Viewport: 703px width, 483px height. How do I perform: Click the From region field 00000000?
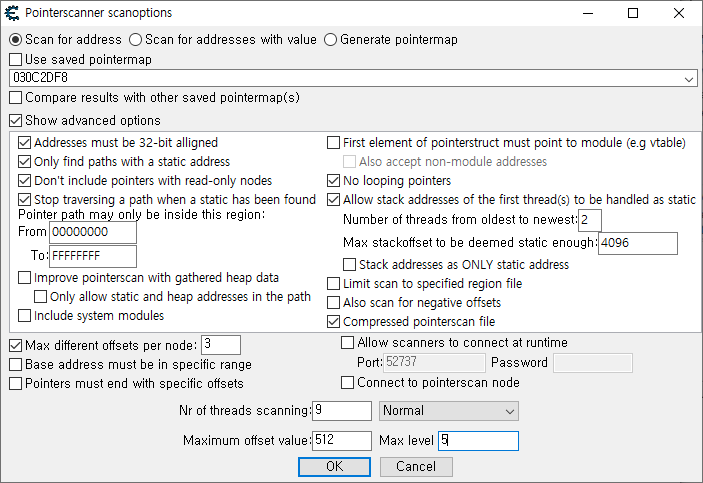(x=93, y=232)
